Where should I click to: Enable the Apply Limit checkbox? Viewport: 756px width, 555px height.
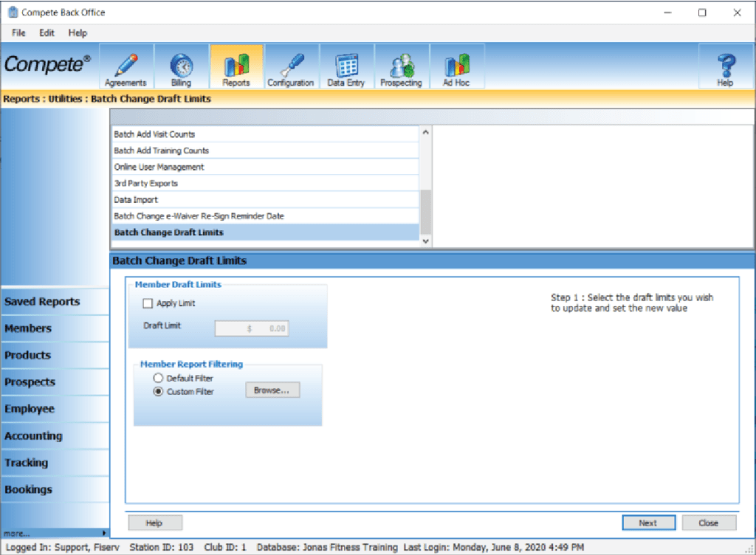pyautogui.click(x=148, y=303)
